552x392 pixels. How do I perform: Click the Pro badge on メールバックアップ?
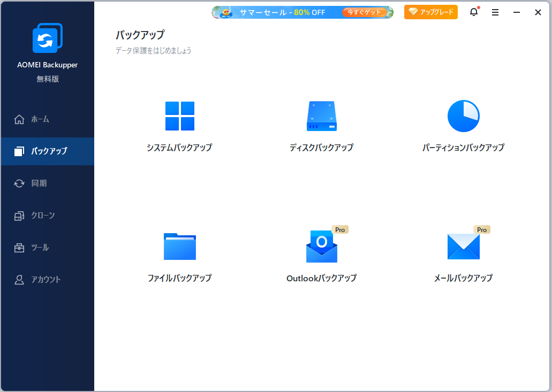point(481,229)
